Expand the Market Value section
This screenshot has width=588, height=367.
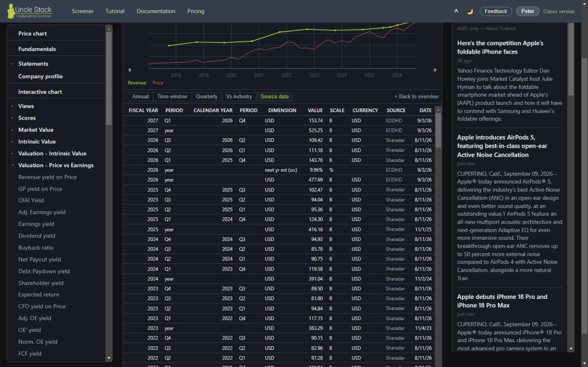(x=36, y=130)
